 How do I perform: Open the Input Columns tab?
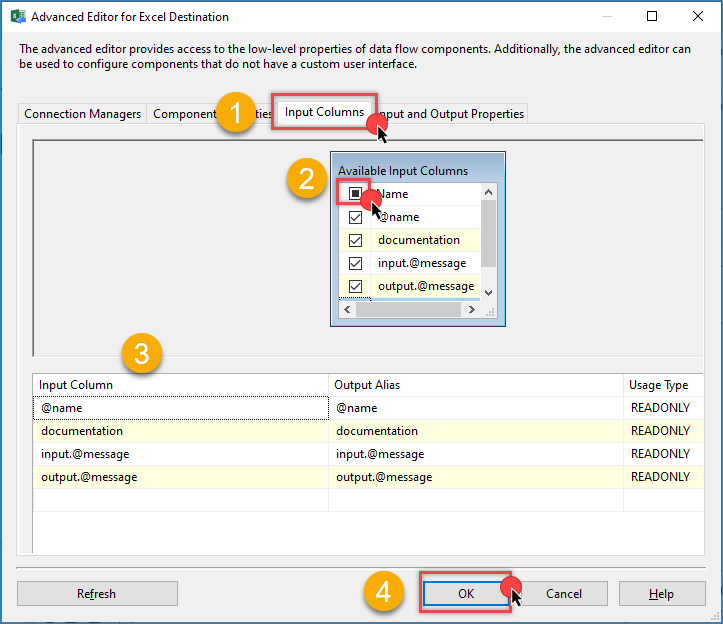coord(324,112)
